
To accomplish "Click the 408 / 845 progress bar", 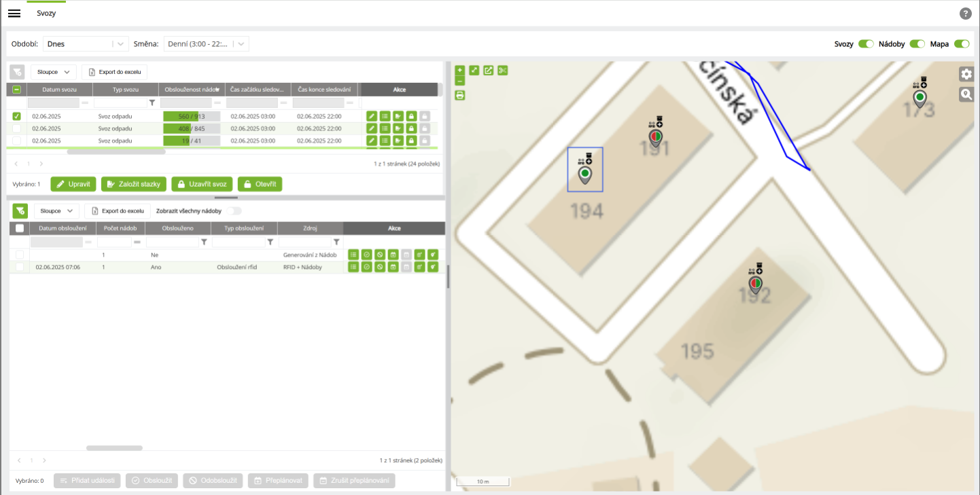I will click(192, 128).
